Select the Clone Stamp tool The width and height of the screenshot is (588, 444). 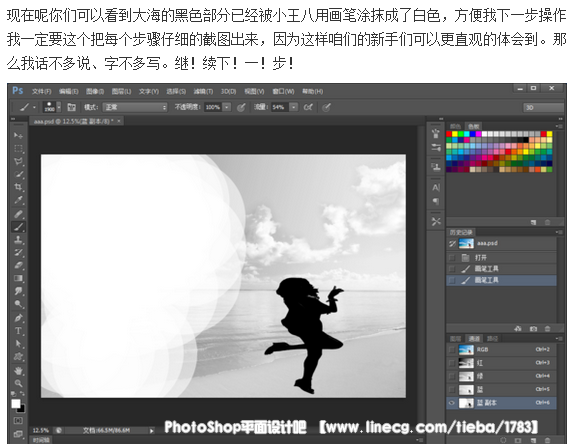18,240
